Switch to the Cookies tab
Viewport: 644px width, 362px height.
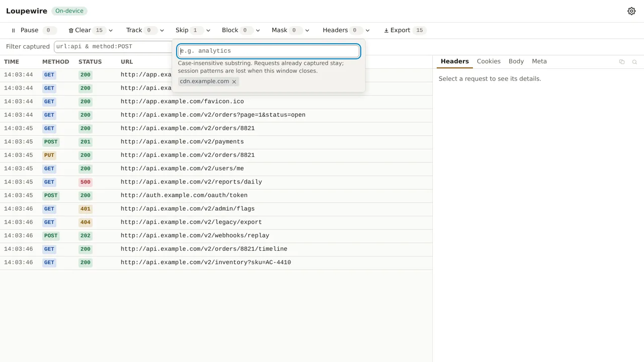489,61
